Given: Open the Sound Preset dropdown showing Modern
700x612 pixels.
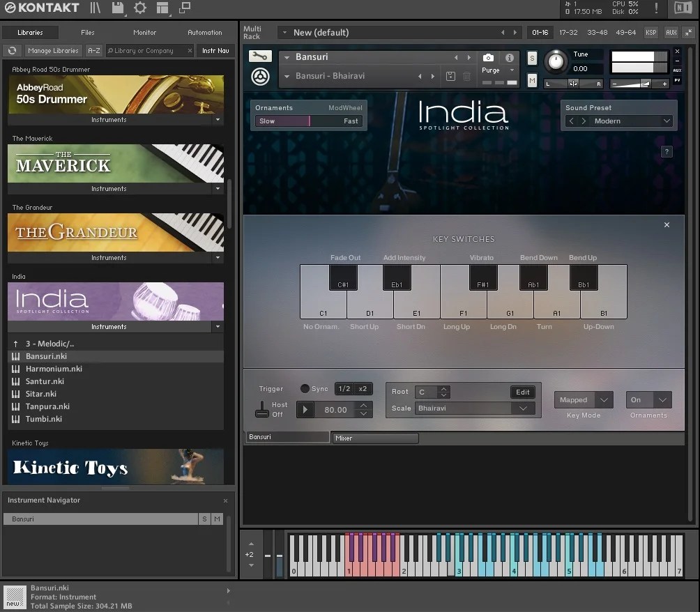Looking at the screenshot, I should tap(625, 120).
